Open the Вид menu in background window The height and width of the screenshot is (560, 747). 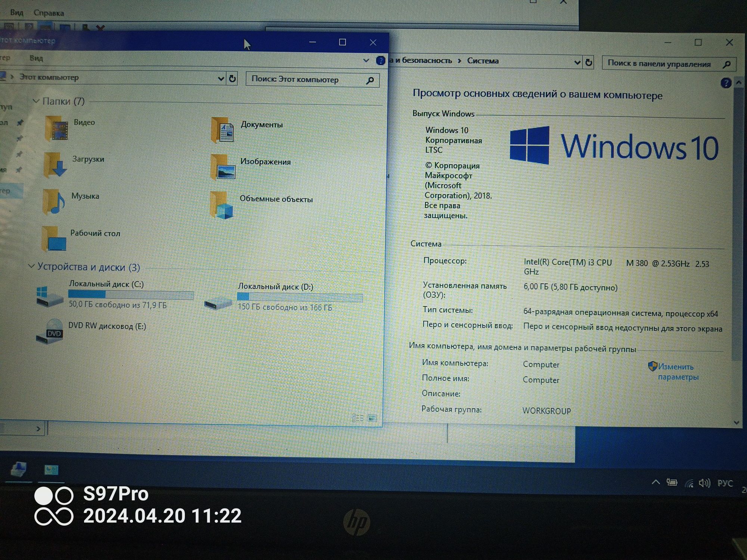pos(16,13)
